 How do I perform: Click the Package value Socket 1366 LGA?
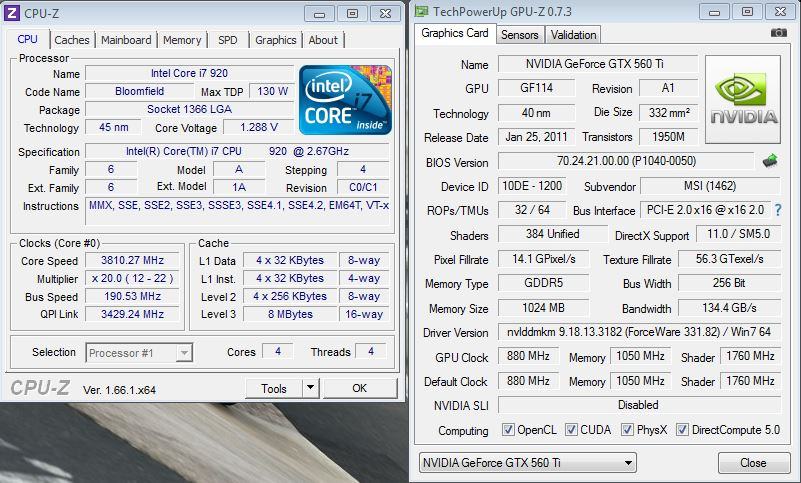[x=189, y=109]
